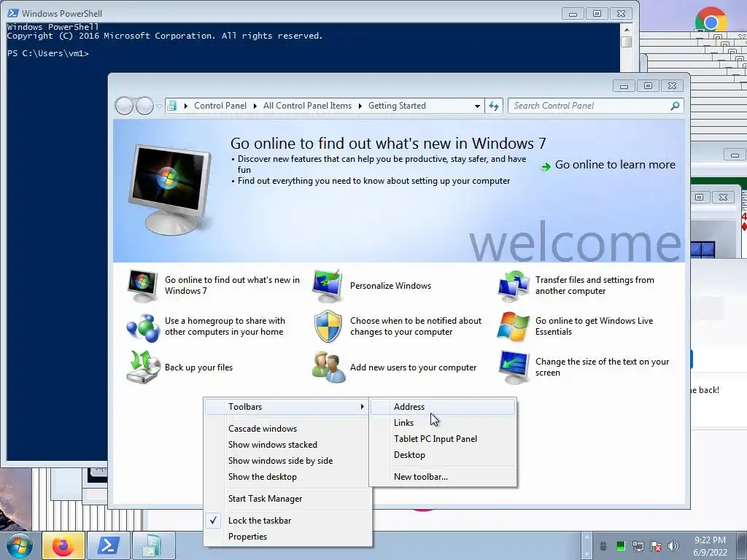The height and width of the screenshot is (560, 747).
Task: Click All Control Panel Items breadcrumb
Action: tap(307, 106)
